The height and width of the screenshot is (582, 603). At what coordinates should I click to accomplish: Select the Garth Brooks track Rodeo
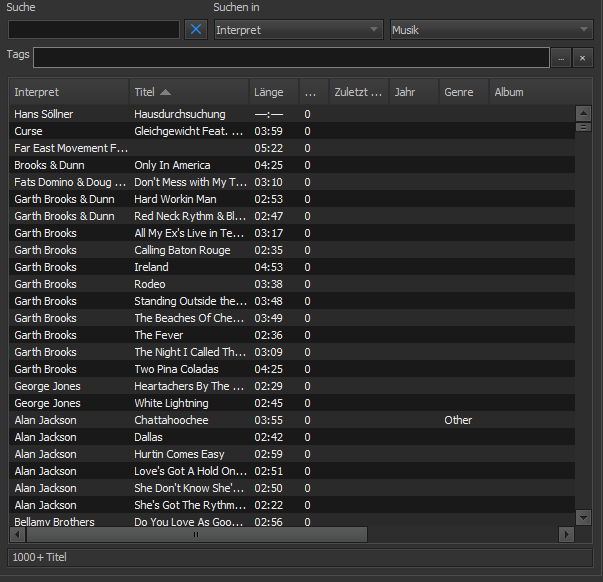tap(292, 284)
